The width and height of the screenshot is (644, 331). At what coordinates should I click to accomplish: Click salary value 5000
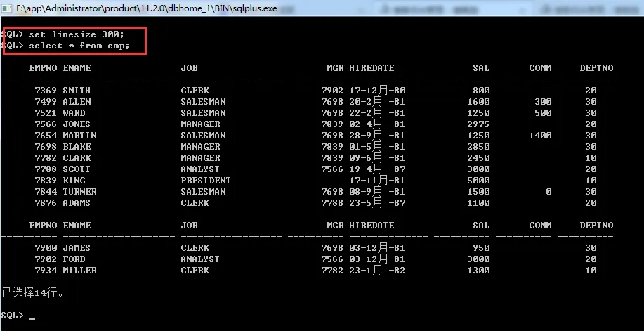(x=478, y=180)
